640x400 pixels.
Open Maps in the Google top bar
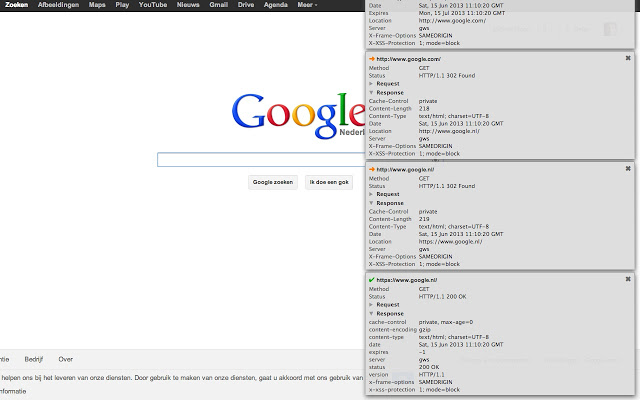coord(97,5)
